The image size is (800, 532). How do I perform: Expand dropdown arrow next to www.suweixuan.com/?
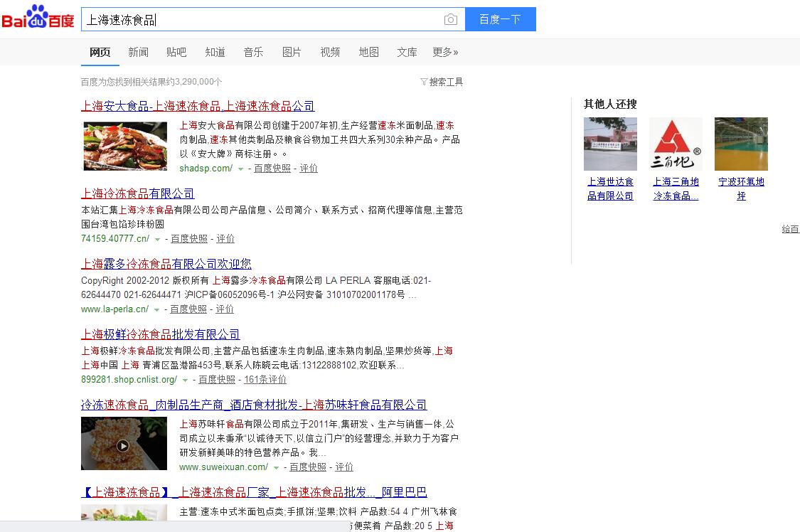tap(276, 468)
